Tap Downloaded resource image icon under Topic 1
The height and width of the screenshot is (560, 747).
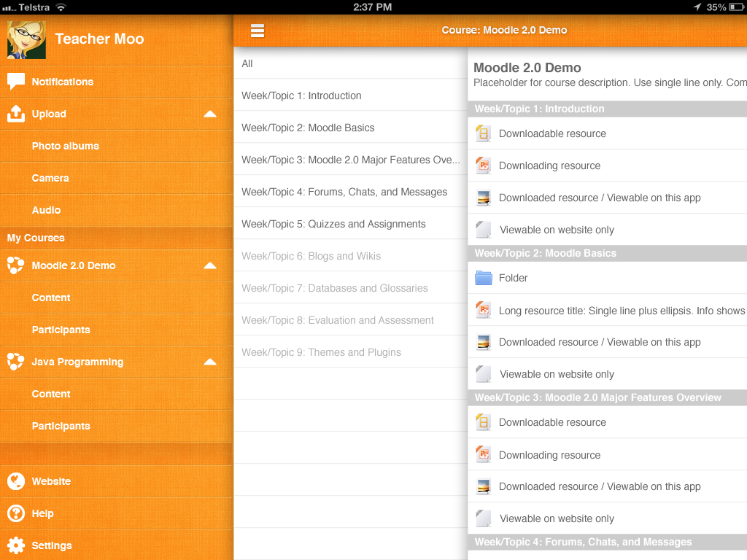483,198
